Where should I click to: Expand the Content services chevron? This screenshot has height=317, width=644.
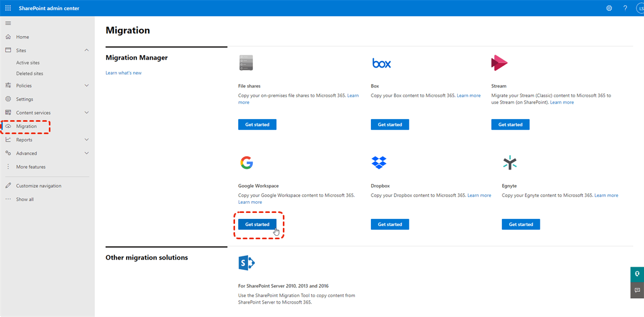(87, 113)
